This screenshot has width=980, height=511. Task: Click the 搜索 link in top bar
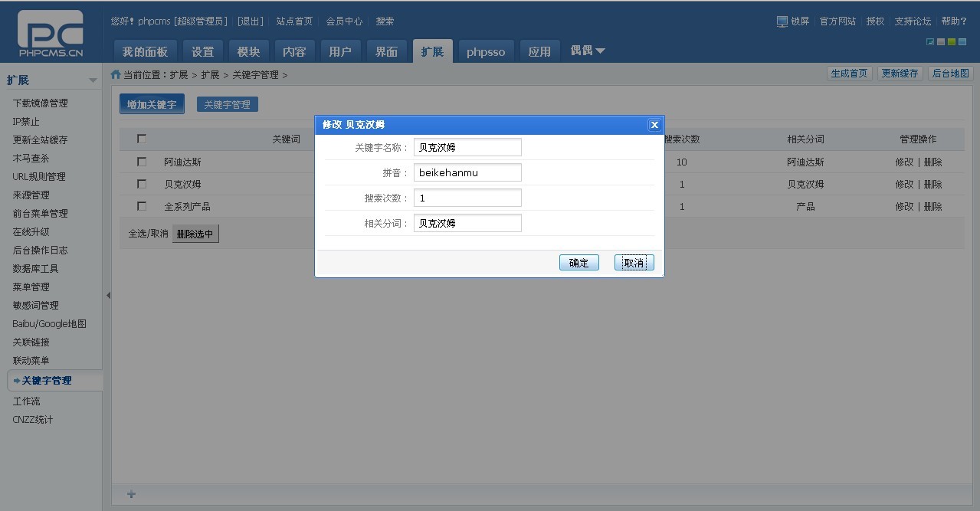click(x=385, y=21)
